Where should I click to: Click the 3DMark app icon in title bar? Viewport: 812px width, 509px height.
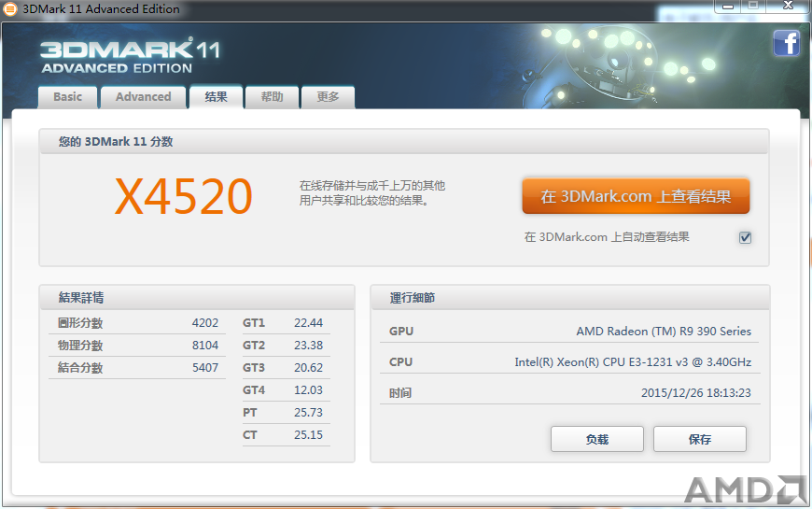pyautogui.click(x=10, y=8)
